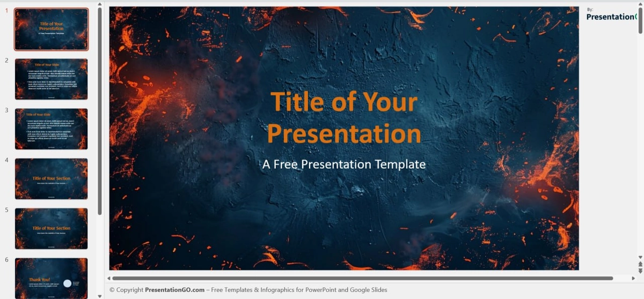The height and width of the screenshot is (299, 644).
Task: Click the 'PresentationGO.com' copyright text
Action: [x=174, y=290]
